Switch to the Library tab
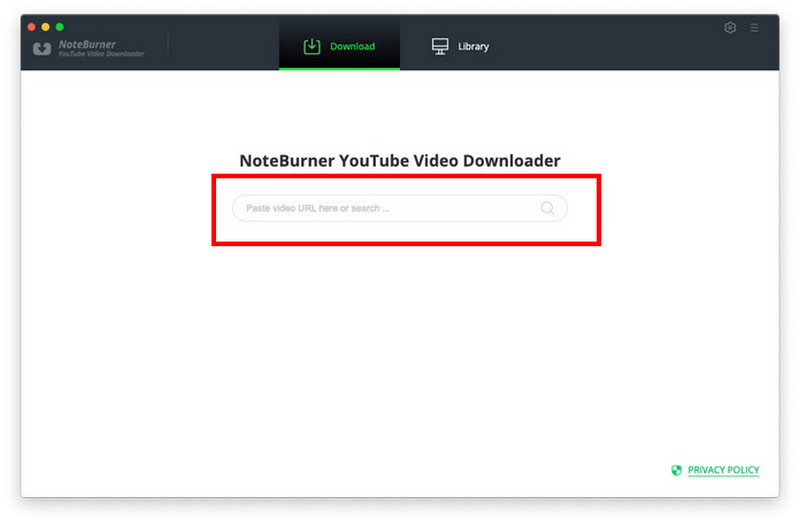The width and height of the screenshot is (800, 520). [x=460, y=46]
